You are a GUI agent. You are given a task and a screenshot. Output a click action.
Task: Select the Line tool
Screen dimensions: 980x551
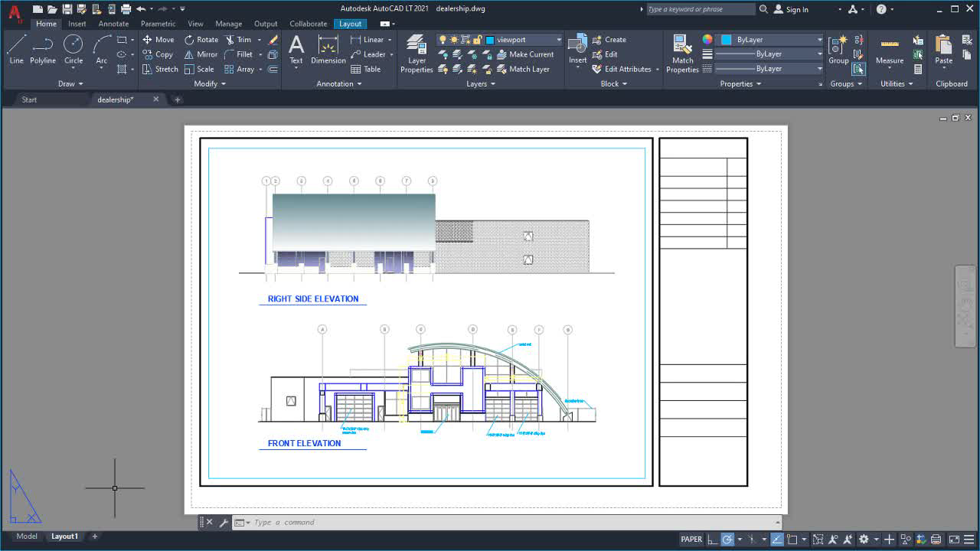(16, 49)
